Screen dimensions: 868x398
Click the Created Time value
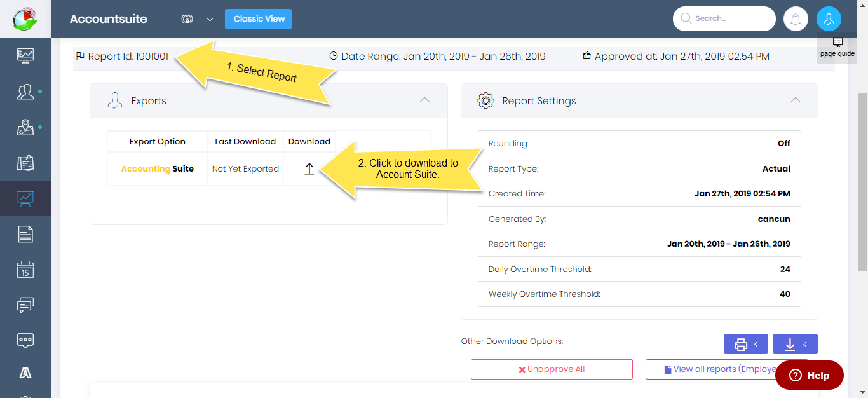742,194
